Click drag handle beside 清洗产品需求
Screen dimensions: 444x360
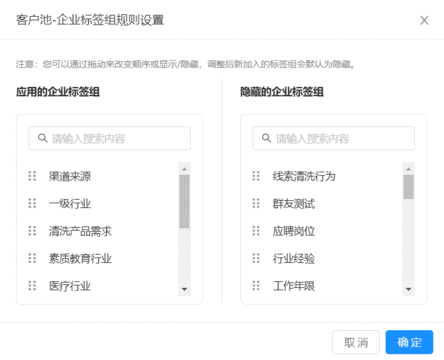pos(32,231)
